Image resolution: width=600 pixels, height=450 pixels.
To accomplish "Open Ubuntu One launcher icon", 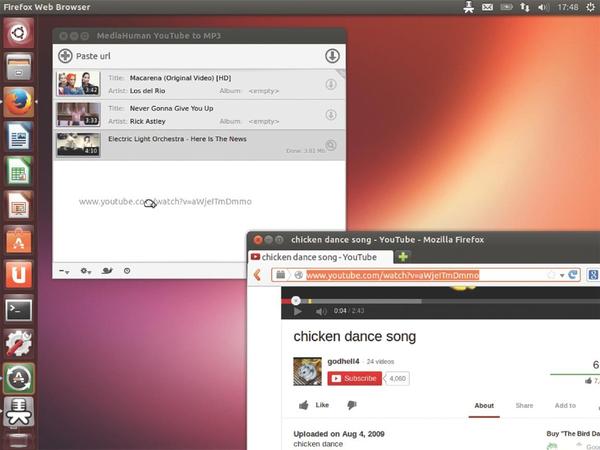I will pyautogui.click(x=18, y=274).
